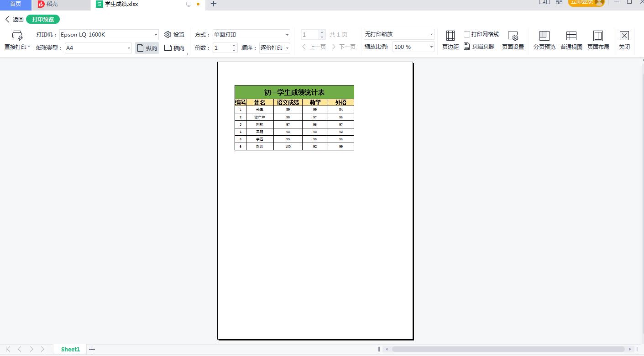
Task: Click the 外语 column header
Action: tap(341, 102)
